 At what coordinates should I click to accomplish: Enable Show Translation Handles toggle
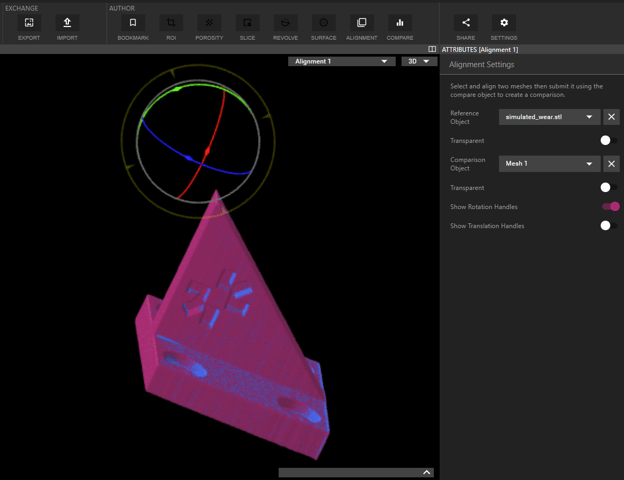click(606, 226)
